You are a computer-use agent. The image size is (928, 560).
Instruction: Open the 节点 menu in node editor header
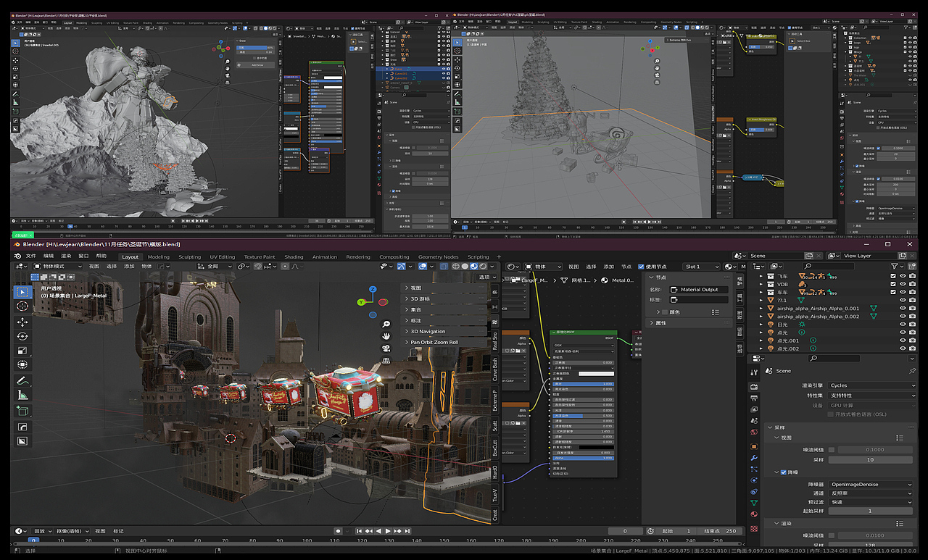626,267
